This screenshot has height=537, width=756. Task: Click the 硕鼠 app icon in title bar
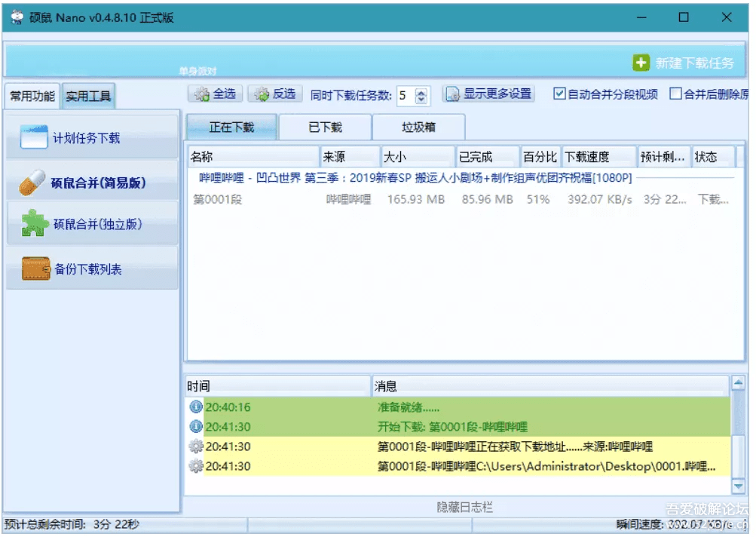point(17,17)
